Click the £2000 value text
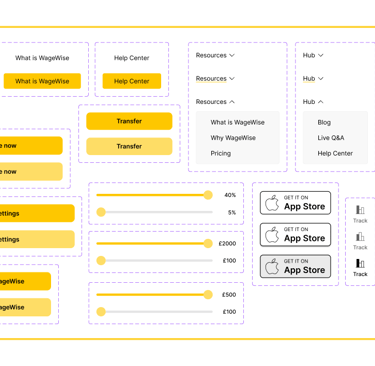375x366 pixels. 227,244
